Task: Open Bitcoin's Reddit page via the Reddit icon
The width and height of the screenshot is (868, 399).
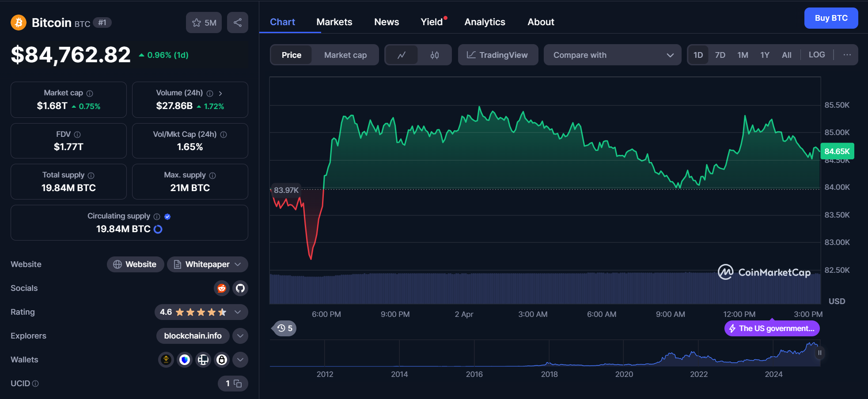Action: [x=221, y=288]
